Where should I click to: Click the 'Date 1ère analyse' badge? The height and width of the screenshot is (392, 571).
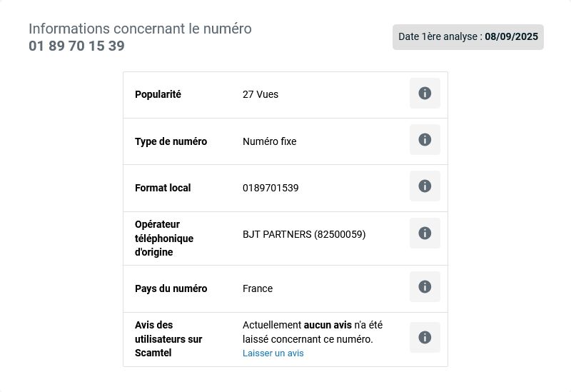[x=468, y=37]
